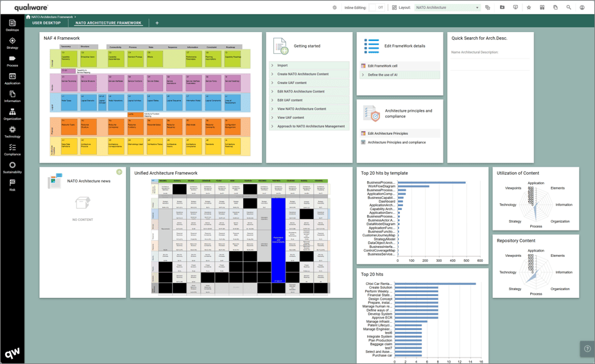Open the Risk sidebar section
Viewport: 595px width, 364px height.
pos(12,186)
